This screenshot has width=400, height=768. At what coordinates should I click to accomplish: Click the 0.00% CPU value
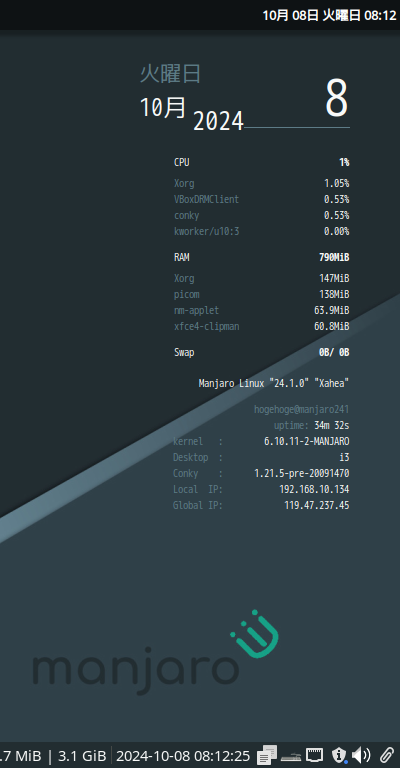point(336,231)
